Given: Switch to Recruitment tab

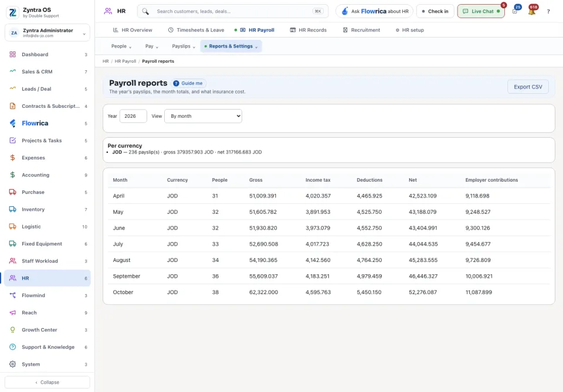Looking at the screenshot, I should click(x=362, y=30).
